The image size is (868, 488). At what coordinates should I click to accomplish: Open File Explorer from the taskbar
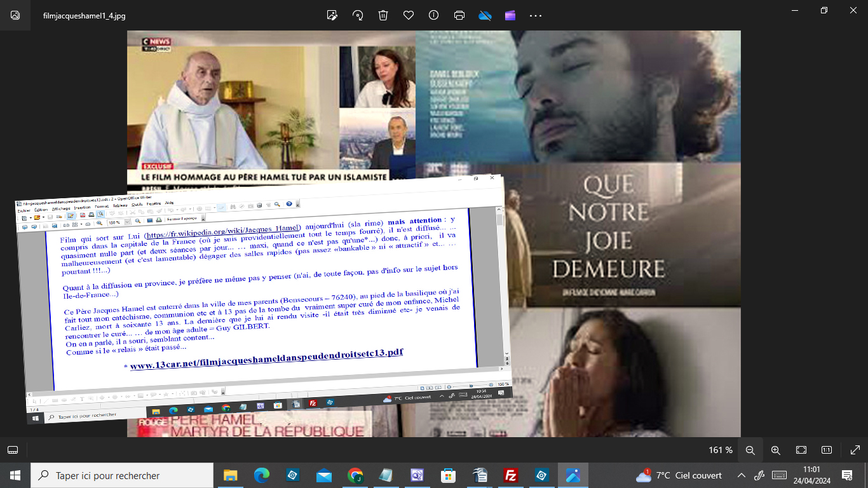(230, 475)
